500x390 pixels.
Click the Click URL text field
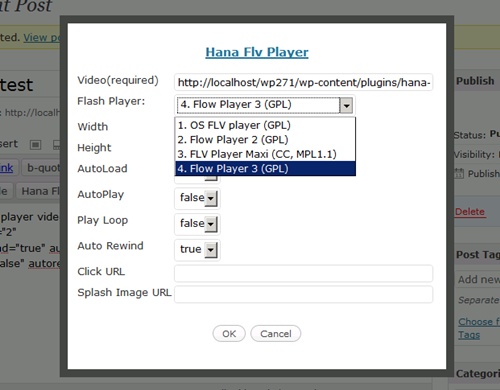tap(303, 273)
